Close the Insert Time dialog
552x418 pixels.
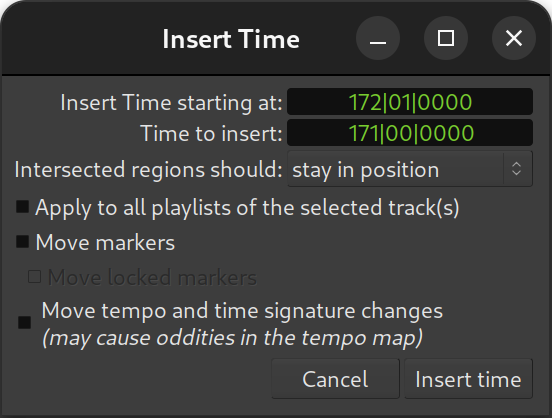(514, 38)
